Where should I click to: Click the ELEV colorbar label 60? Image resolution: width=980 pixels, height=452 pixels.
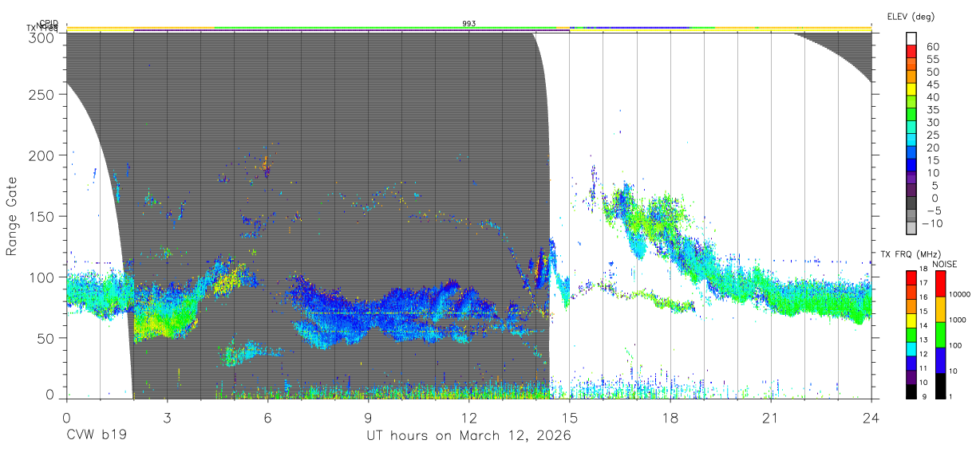932,46
